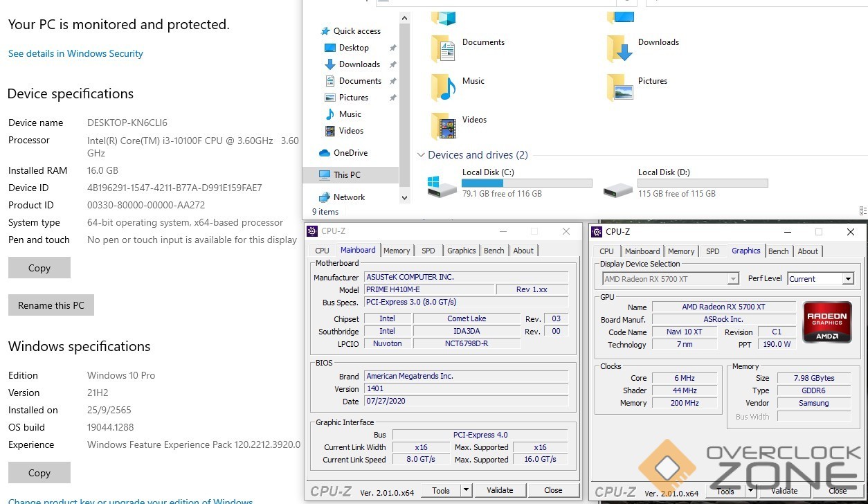Open the Documents folder icon in main pane
868x504 pixels.
(443, 49)
